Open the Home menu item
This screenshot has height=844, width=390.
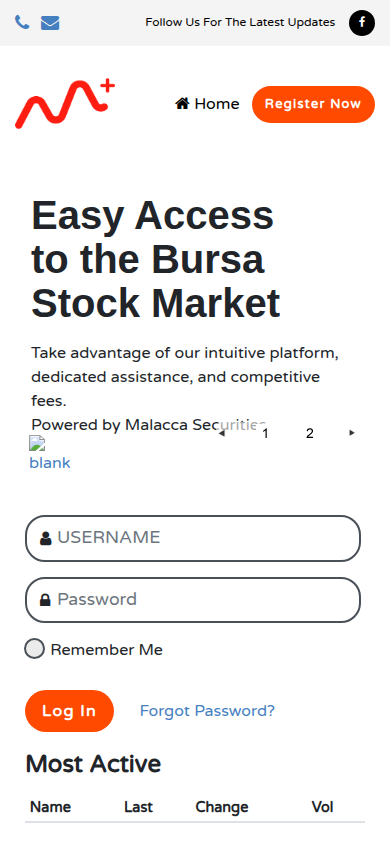[207, 103]
